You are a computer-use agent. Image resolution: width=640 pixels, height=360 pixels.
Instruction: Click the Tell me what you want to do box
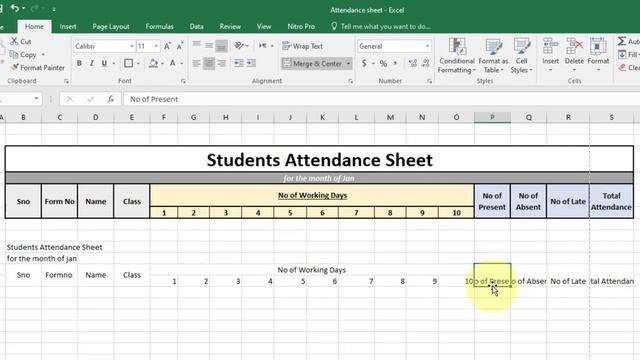click(381, 27)
